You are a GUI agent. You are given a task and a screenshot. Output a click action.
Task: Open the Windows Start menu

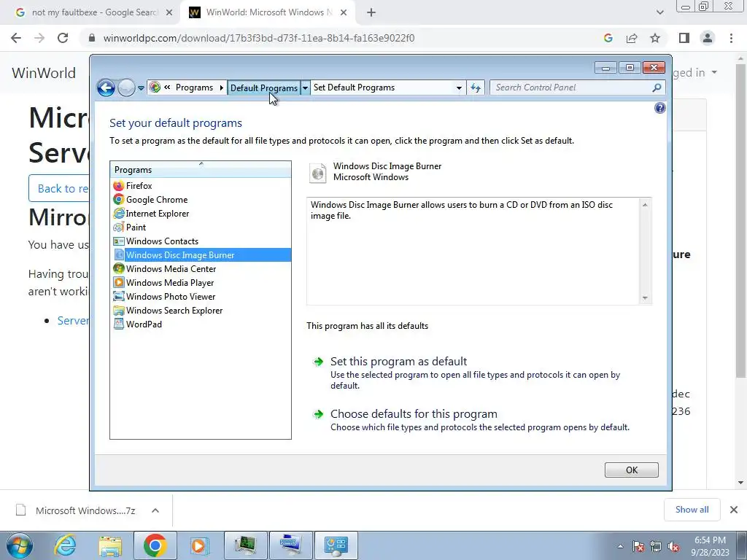(20, 545)
